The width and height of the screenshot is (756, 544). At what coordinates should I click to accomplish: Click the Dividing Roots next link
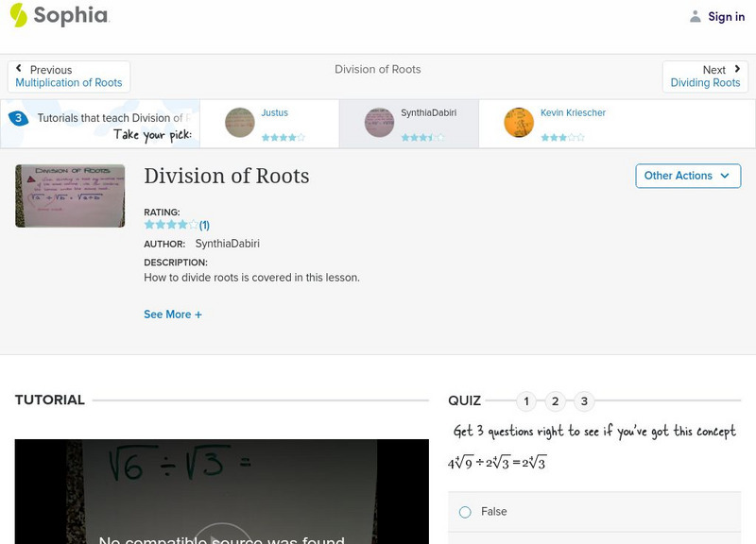pos(706,82)
